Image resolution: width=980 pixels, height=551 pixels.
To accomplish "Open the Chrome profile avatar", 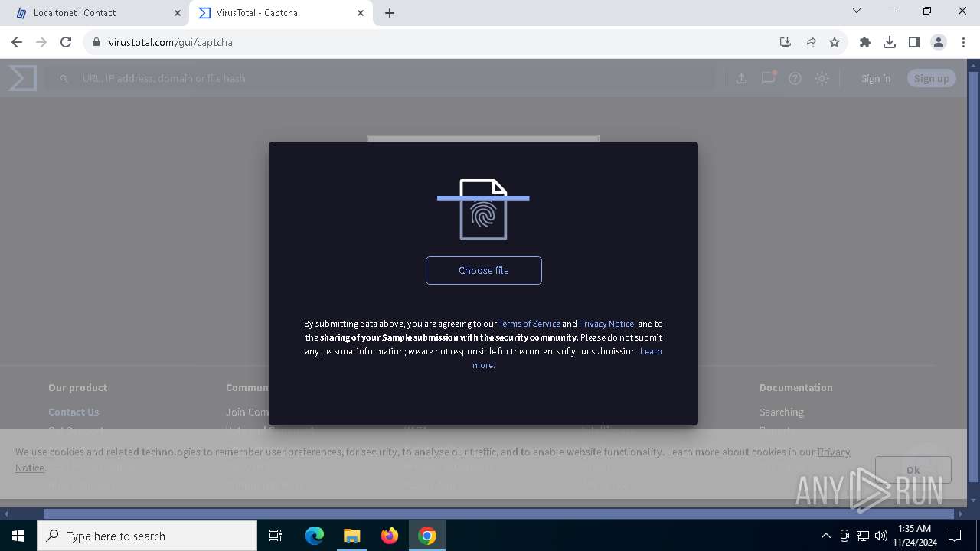I will pyautogui.click(x=939, y=42).
